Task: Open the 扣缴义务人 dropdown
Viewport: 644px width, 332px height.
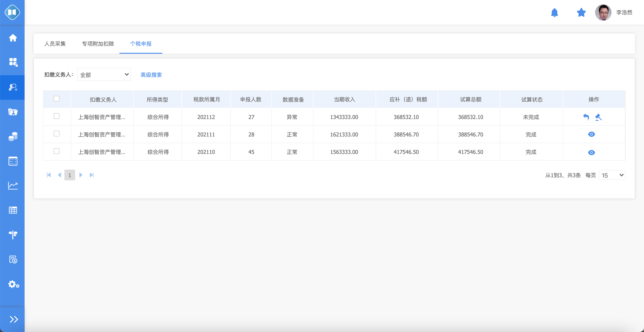Action: click(x=104, y=74)
